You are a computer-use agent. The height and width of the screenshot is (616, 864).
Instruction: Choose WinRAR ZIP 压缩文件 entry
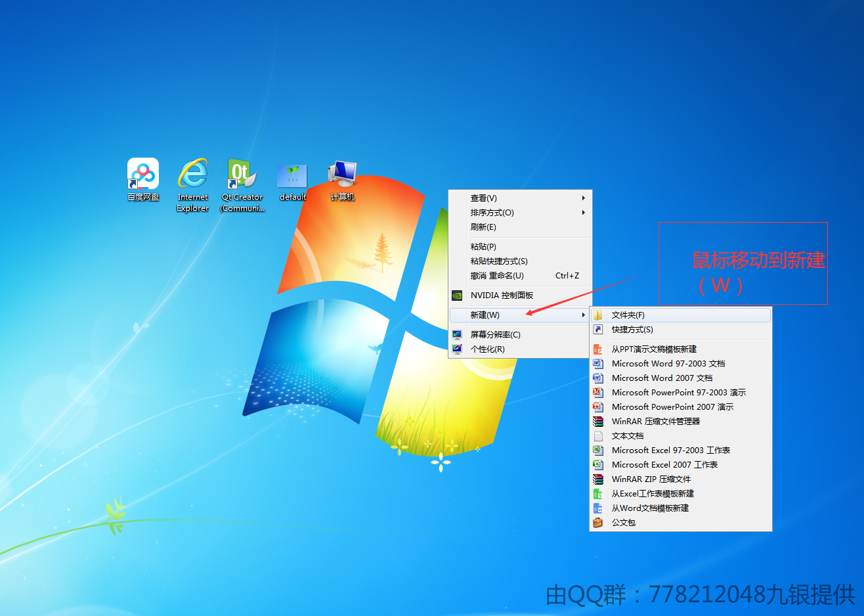coord(681,479)
